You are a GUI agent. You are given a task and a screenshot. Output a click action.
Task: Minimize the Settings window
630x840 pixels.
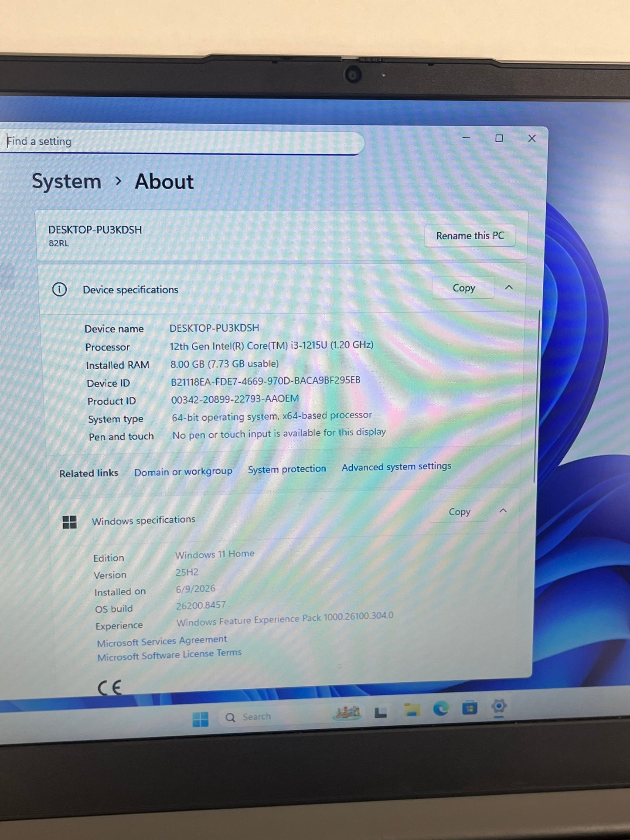(x=466, y=138)
